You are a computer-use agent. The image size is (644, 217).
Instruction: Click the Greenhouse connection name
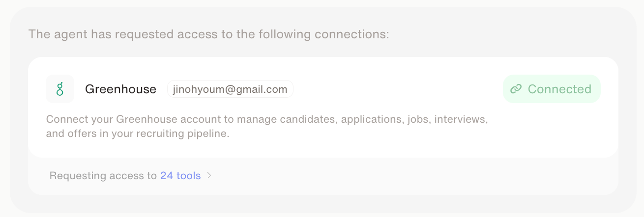[120, 89]
